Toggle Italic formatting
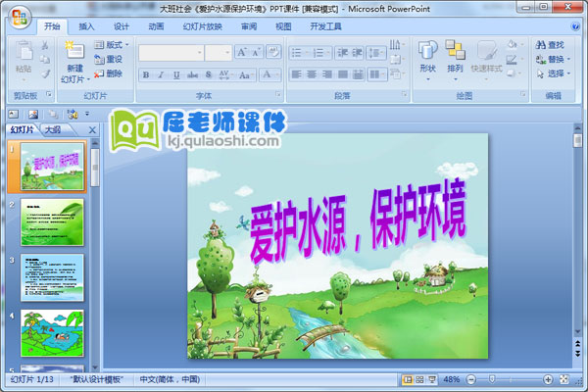The height and width of the screenshot is (392, 588). click(161, 74)
